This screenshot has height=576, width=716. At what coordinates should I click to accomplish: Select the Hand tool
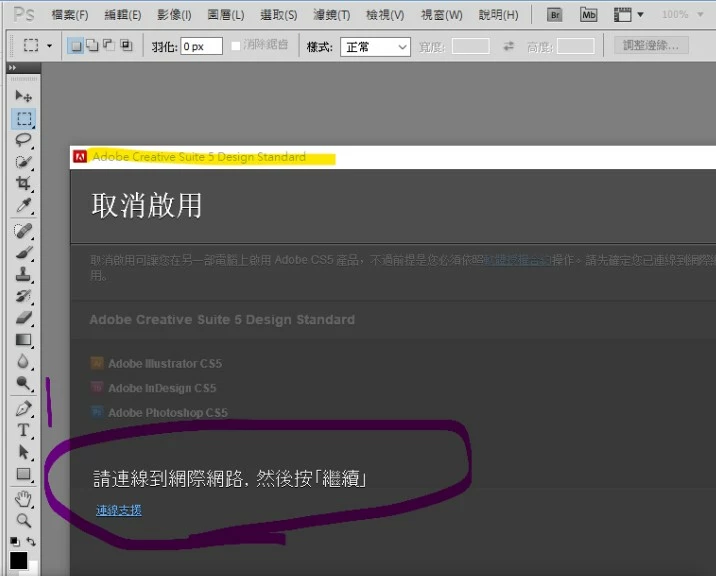[x=23, y=499]
